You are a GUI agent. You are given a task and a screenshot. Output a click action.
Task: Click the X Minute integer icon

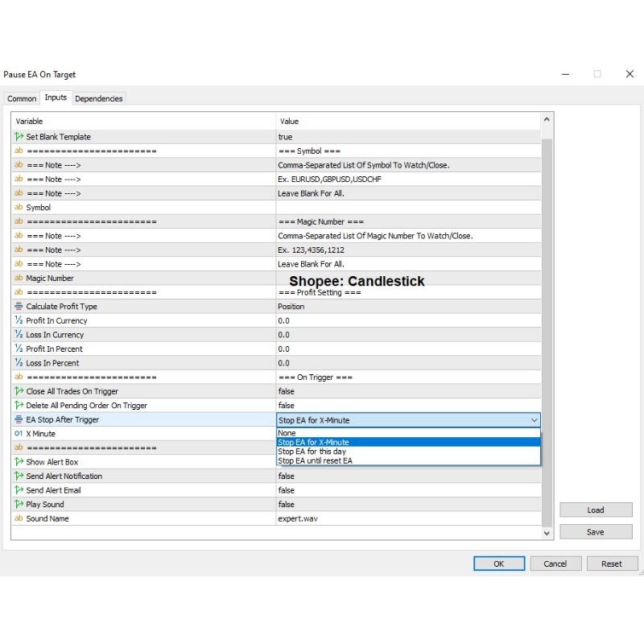pyautogui.click(x=19, y=434)
